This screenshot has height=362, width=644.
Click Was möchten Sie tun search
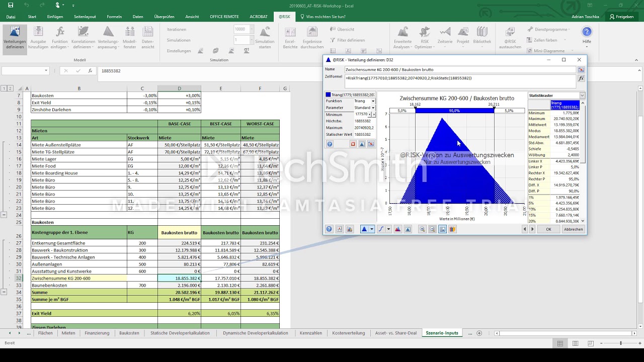(323, 17)
